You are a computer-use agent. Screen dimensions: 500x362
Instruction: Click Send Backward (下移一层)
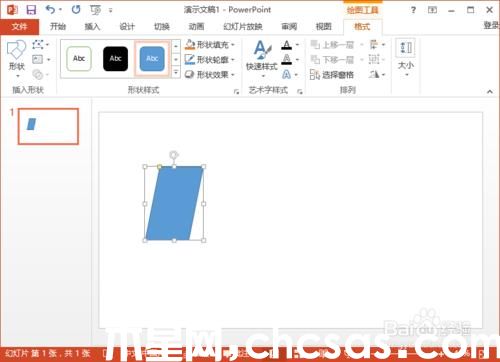pyautogui.click(x=332, y=60)
